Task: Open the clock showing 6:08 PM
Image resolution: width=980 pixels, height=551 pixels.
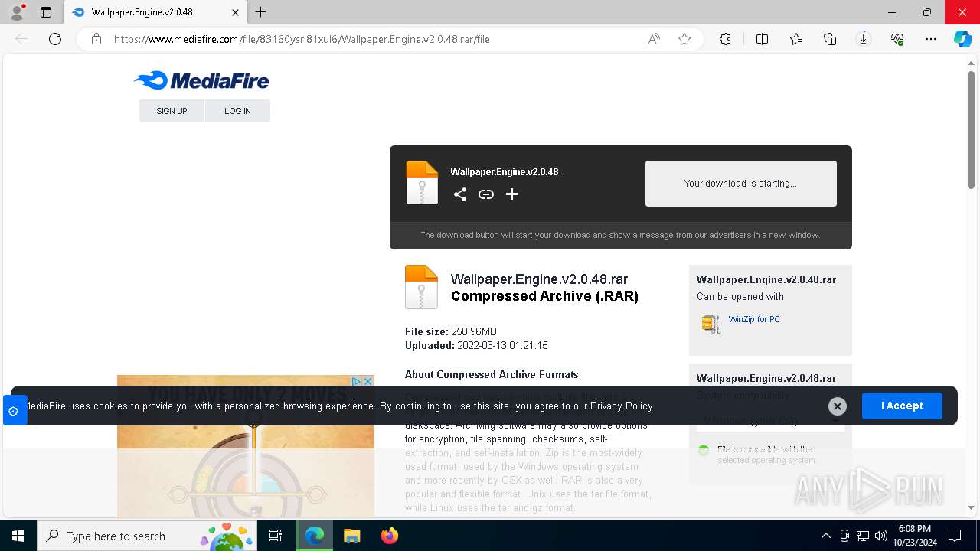Action: click(914, 536)
